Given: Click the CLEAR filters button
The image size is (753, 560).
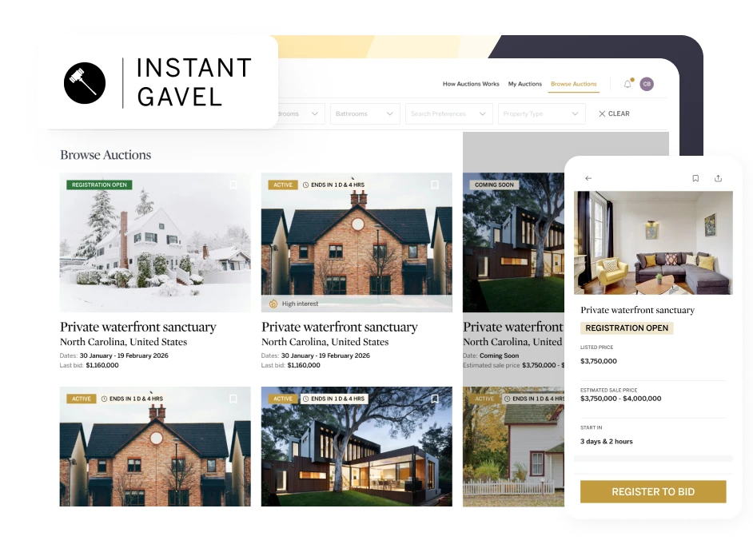Looking at the screenshot, I should coord(614,113).
